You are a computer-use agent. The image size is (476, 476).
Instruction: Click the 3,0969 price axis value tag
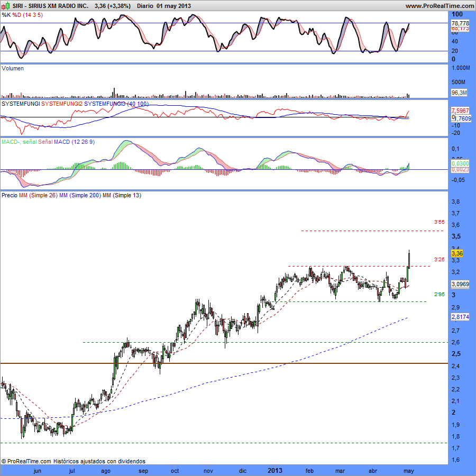click(x=460, y=284)
